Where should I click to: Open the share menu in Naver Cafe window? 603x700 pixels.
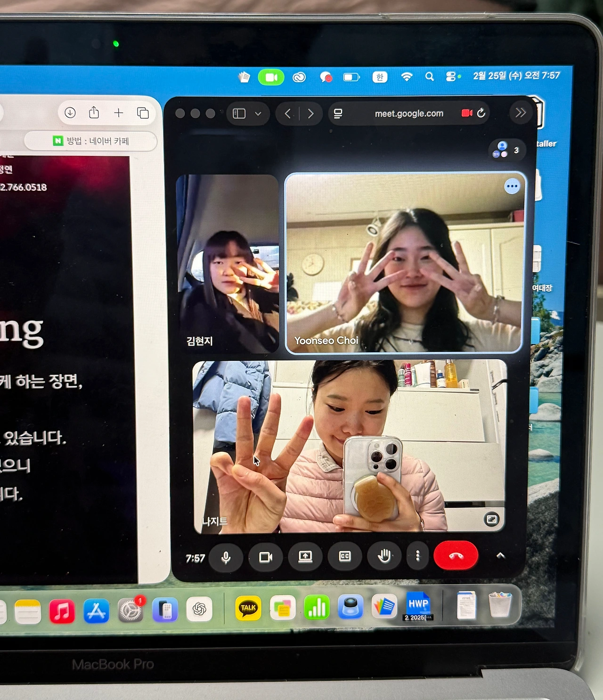tap(94, 113)
